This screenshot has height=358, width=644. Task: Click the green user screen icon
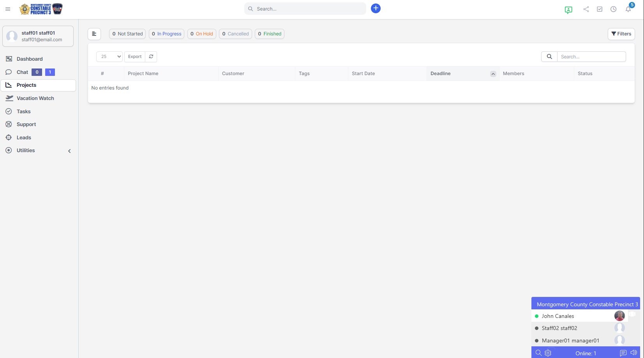568,10
